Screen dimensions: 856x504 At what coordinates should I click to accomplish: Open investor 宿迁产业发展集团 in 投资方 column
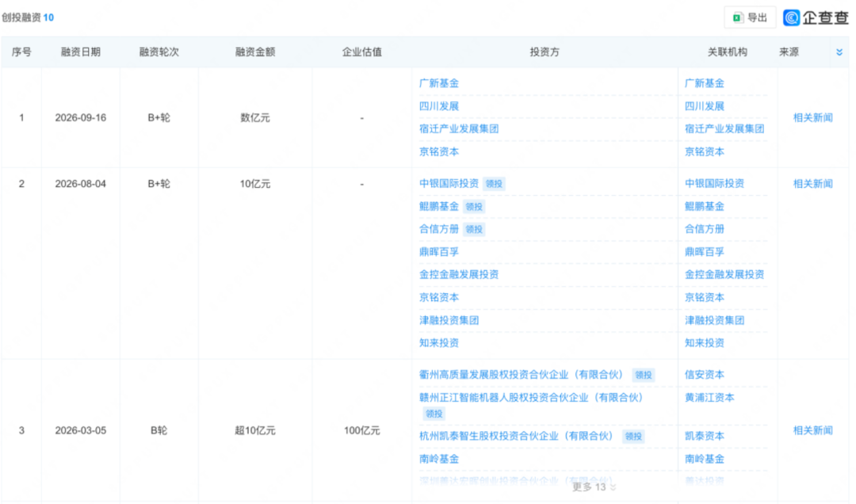[x=459, y=129]
